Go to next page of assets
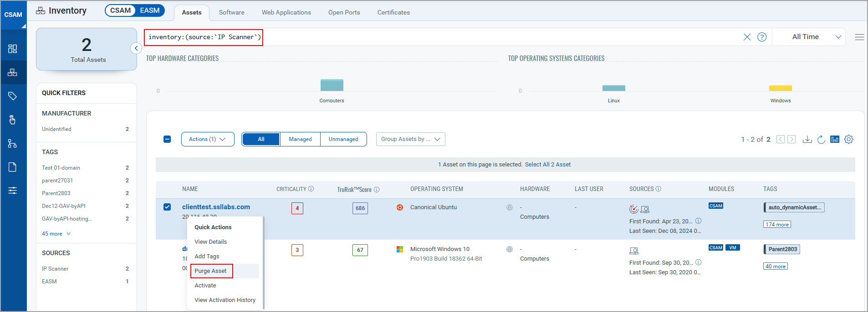This screenshot has height=312, width=868. 792,139
